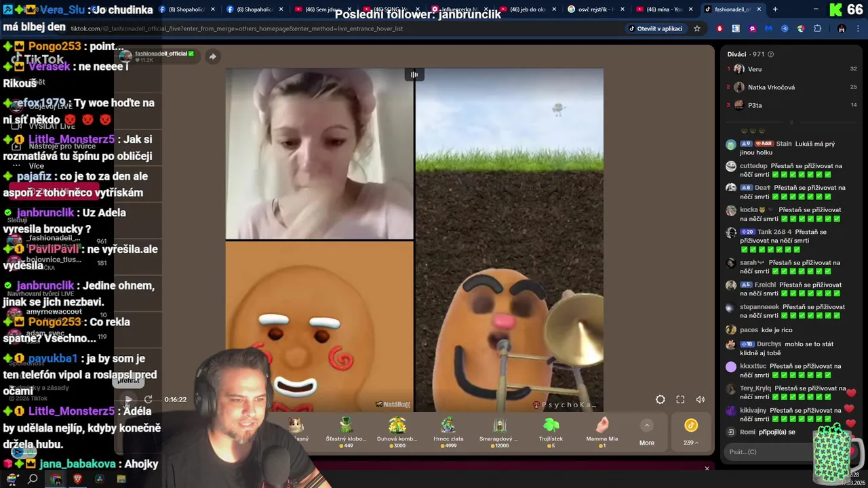Bookmark the page with the star icon
Viewport: 868px width, 488px height.
(x=696, y=29)
